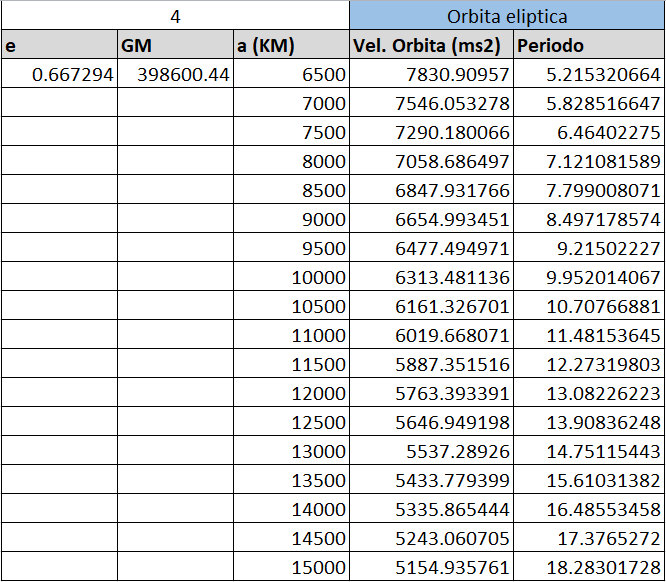
Task: Select the cell containing 9500
Action: [291, 247]
